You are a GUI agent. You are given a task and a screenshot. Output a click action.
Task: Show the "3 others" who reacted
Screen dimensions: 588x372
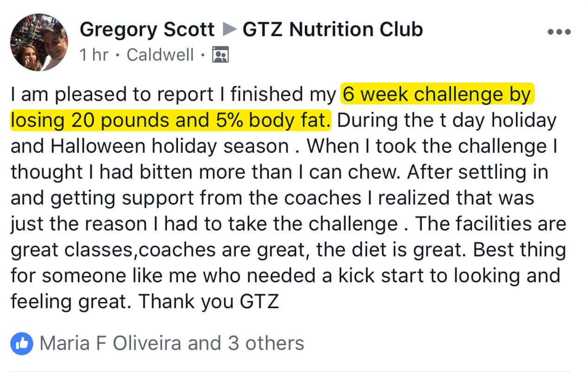click(x=265, y=343)
